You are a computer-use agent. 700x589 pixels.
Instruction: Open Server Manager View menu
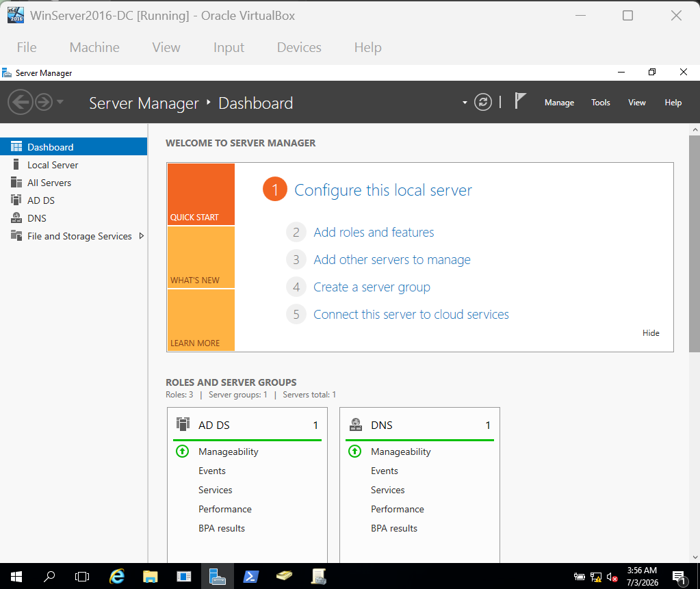[x=636, y=103]
